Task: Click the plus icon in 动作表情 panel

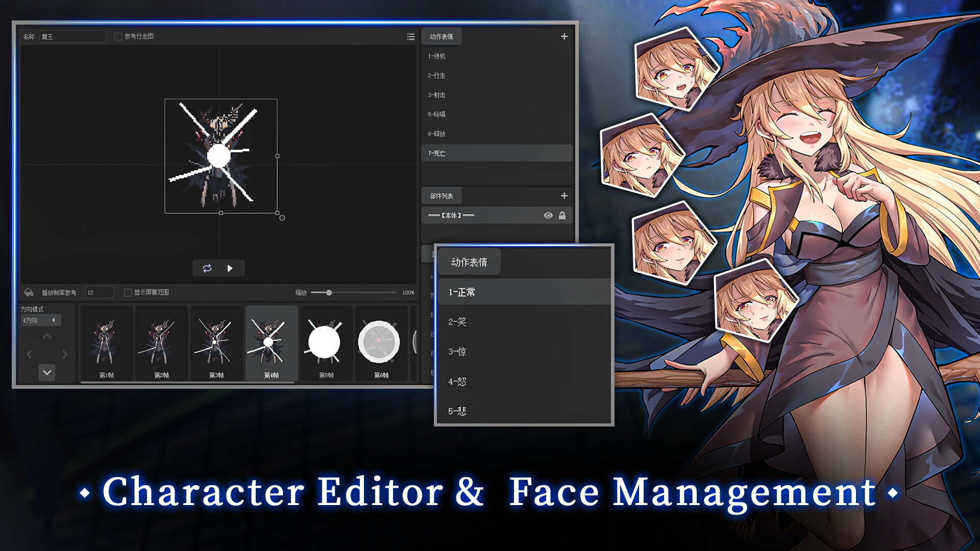Action: tap(564, 37)
